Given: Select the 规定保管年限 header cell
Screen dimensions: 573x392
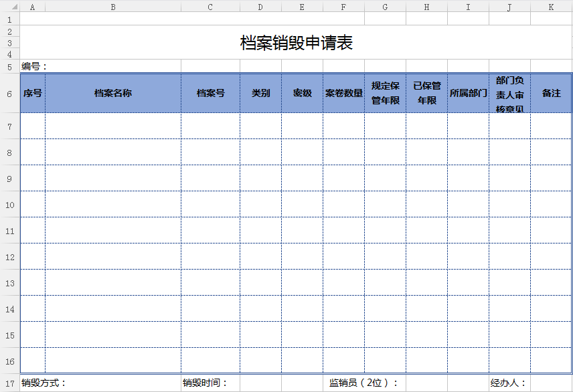Looking at the screenshot, I should point(385,93).
